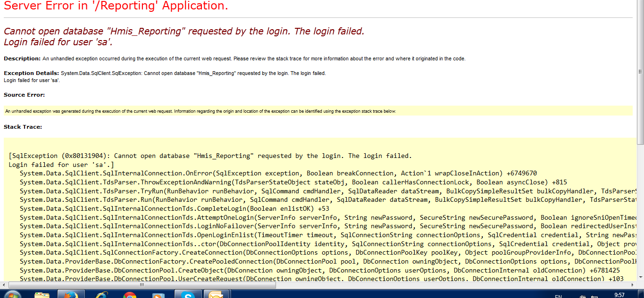Switch to Firefox in the taskbar
Screen dimensions: 644x298
tap(71, 295)
